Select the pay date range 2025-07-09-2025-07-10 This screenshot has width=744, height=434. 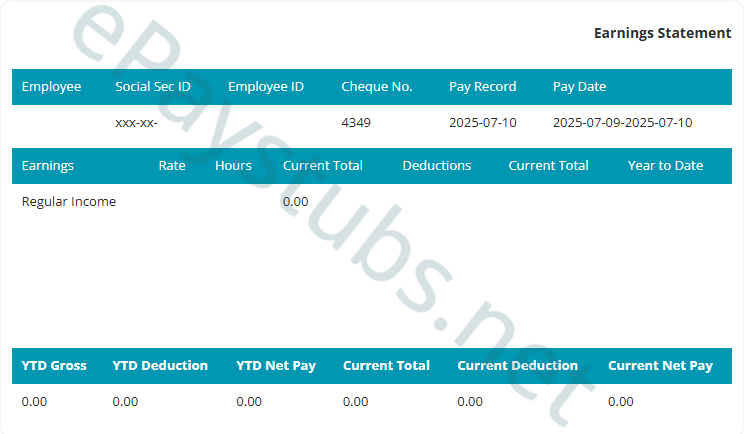click(x=622, y=123)
